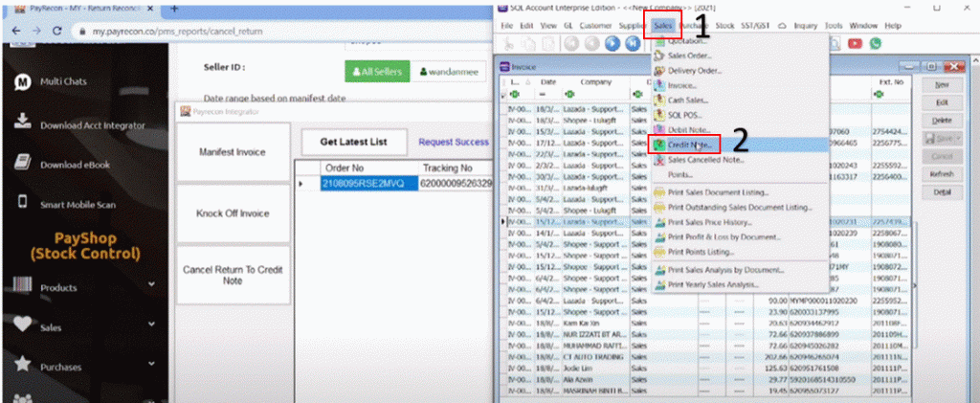The width and height of the screenshot is (980, 403).
Task: Select the wandanmee seller button
Action: coord(449,72)
